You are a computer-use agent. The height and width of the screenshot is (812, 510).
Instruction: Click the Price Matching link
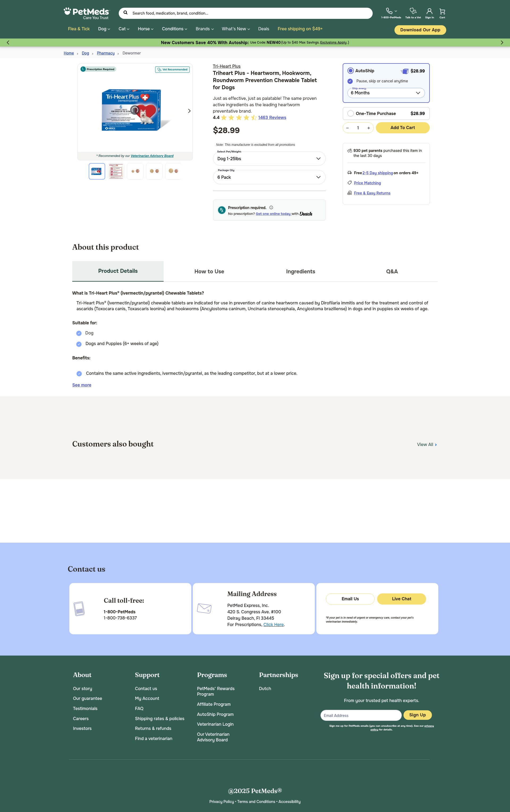pos(367,183)
